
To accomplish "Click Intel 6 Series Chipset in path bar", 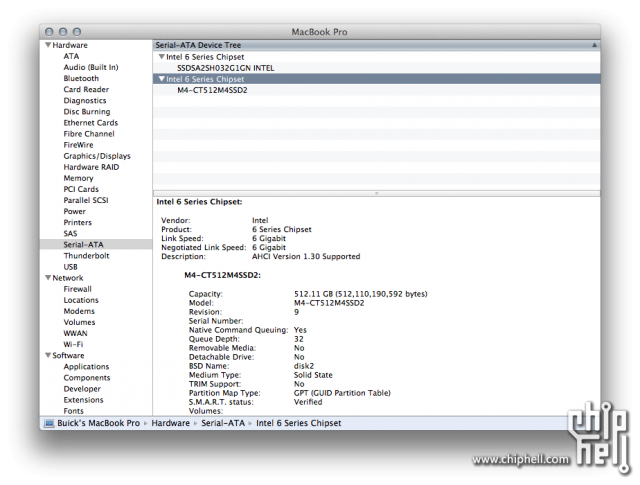I will [298, 423].
